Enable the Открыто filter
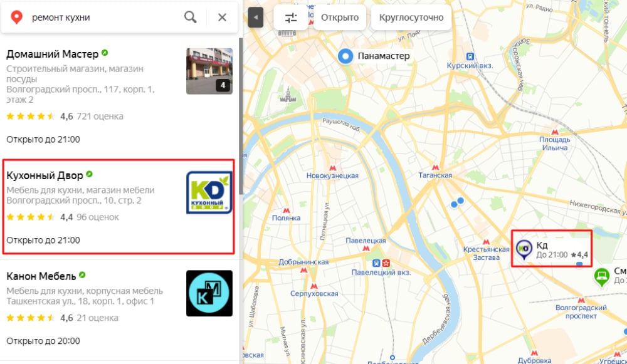Viewport: 627px width, 364px height. tap(340, 18)
